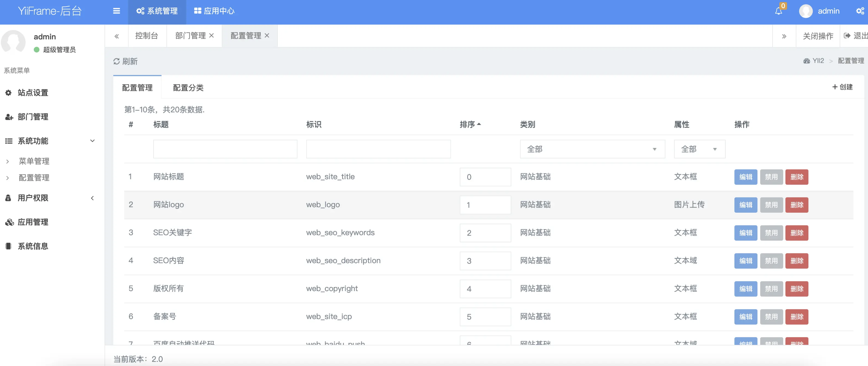
Task: Click admin username in top bar
Action: point(829,11)
